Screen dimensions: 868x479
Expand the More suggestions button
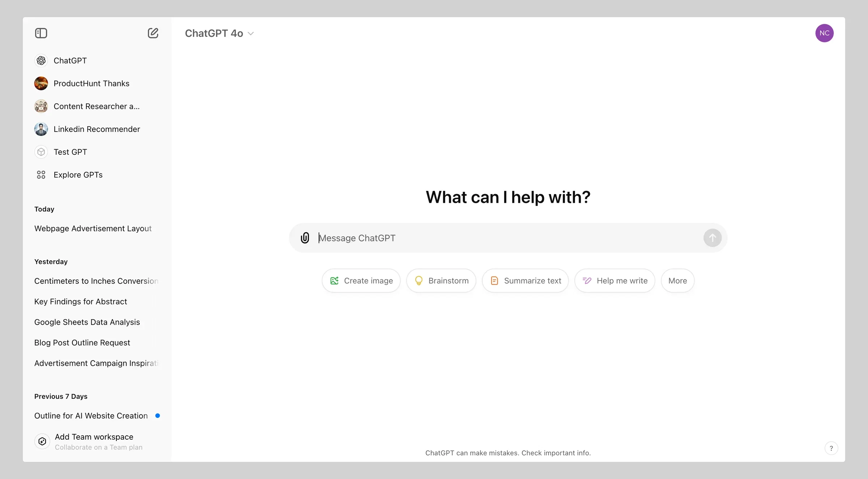click(677, 281)
